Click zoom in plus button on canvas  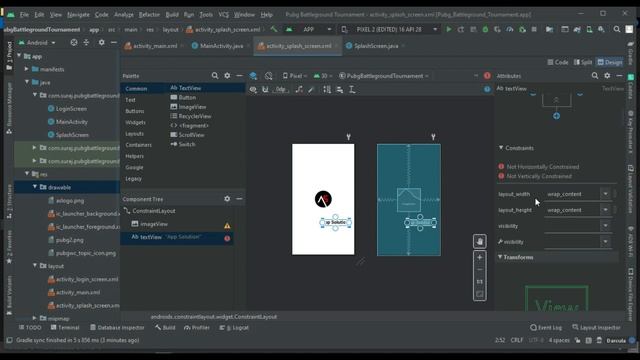(x=480, y=258)
